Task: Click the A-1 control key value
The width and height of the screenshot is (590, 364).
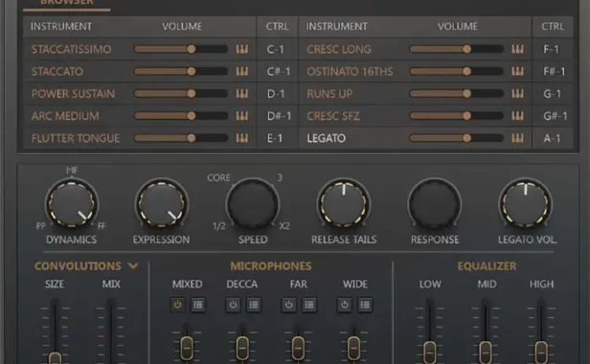Action: click(x=552, y=138)
